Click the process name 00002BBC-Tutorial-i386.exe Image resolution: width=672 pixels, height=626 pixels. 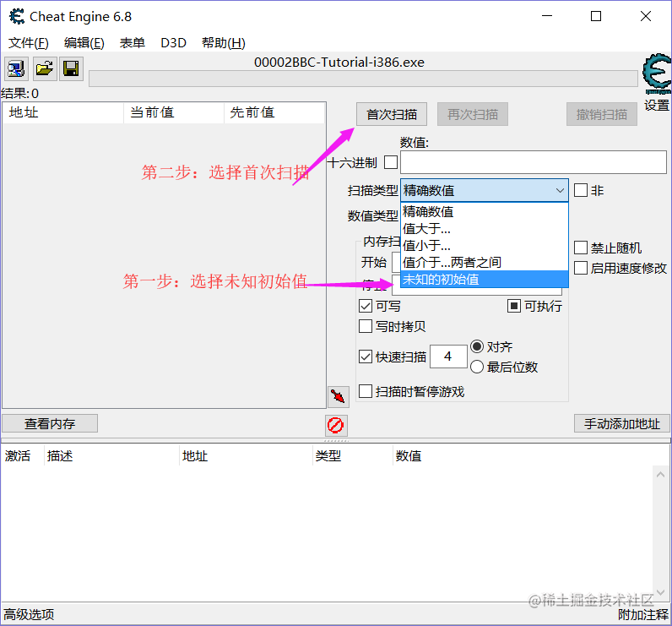click(339, 63)
